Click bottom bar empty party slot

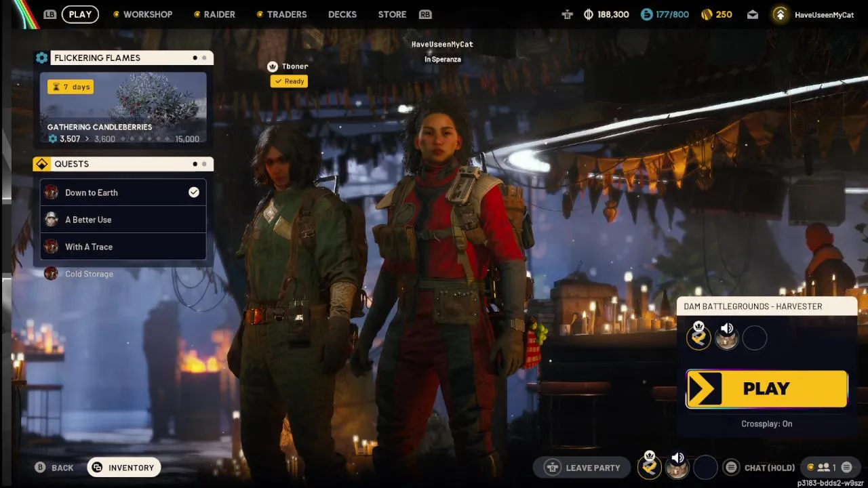tap(706, 468)
